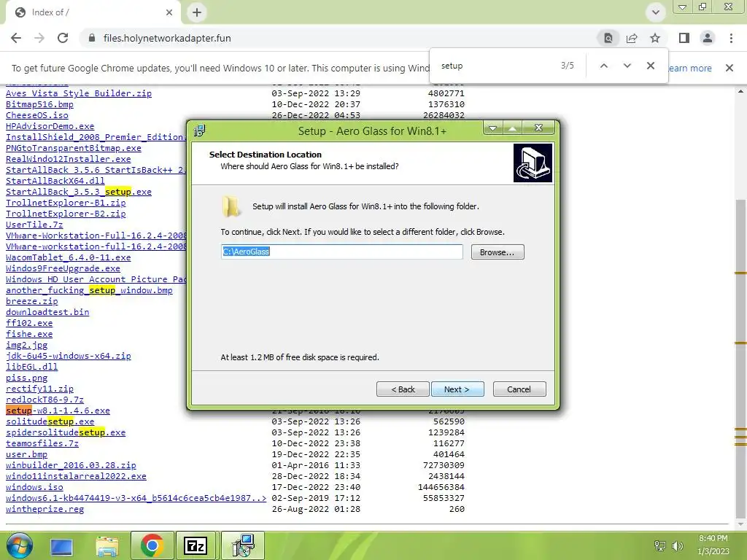Click Browse to choose another folder
Viewport: 747px width, 560px height.
click(498, 252)
